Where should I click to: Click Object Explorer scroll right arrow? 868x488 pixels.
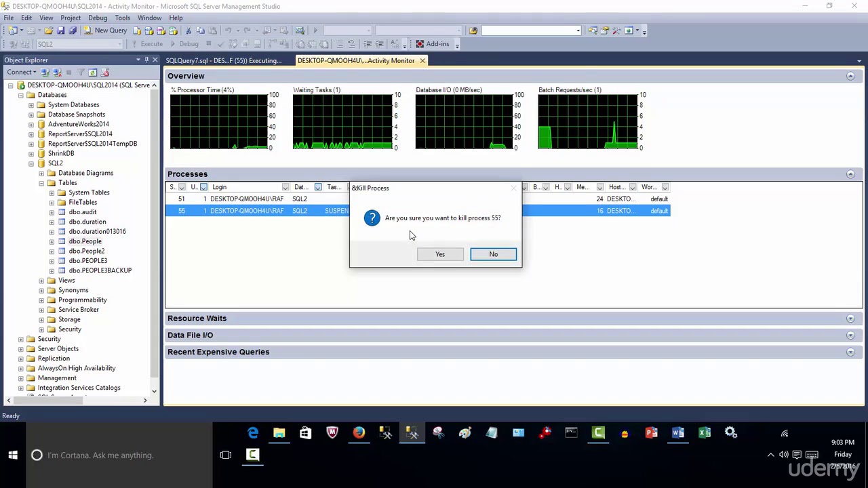pos(144,401)
